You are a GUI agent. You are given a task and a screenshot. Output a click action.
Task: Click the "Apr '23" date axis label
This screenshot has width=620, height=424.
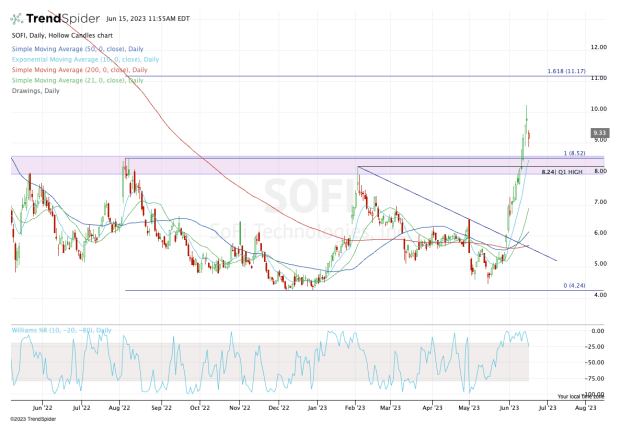click(x=432, y=408)
